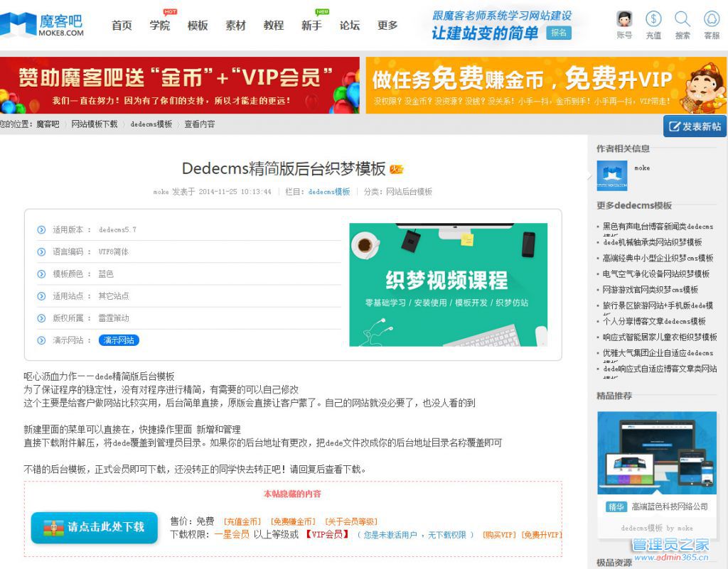This screenshot has height=569, width=728.
Task: Click the bullet icon beside 适用站点
Action: (41, 296)
